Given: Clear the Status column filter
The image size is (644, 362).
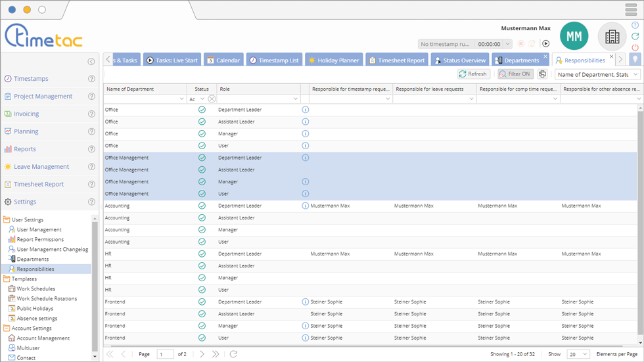Looking at the screenshot, I should pos(212,99).
